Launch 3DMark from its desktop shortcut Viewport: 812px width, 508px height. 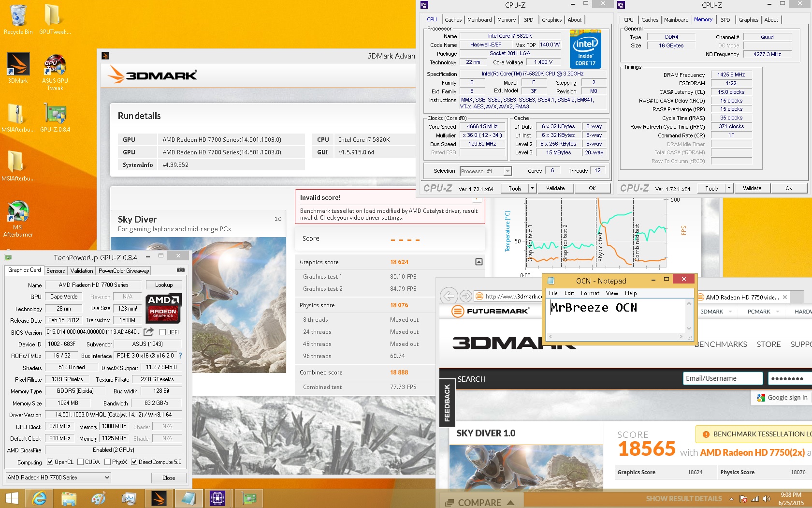pos(18,68)
